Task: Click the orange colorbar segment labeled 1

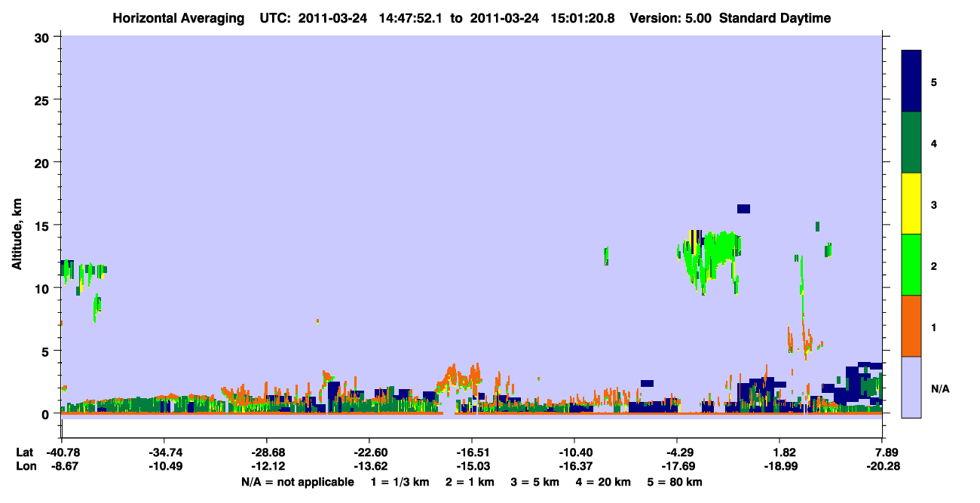Action: point(911,326)
